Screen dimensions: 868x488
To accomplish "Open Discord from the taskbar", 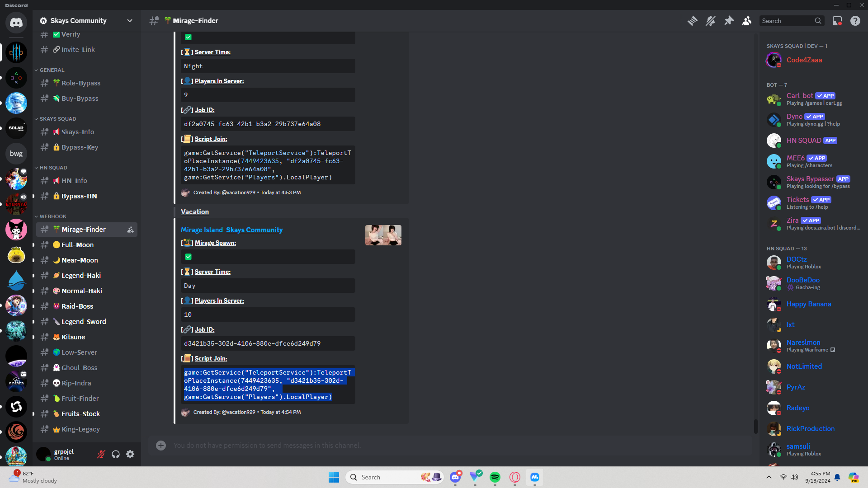I will pyautogui.click(x=455, y=477).
